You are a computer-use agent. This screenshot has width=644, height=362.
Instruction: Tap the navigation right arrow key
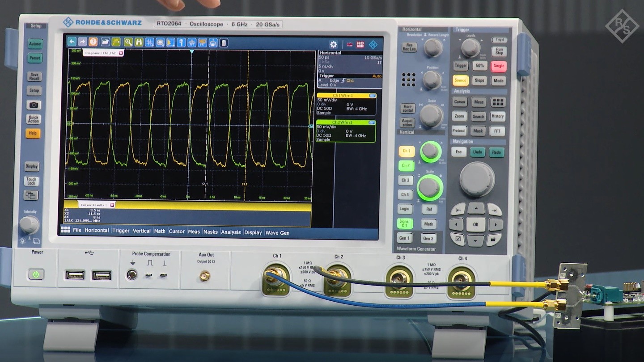click(495, 224)
